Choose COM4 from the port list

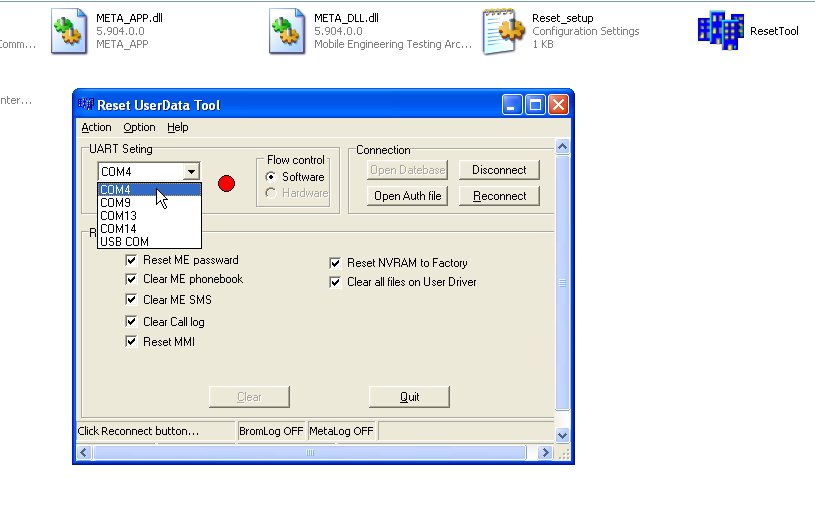pos(149,189)
